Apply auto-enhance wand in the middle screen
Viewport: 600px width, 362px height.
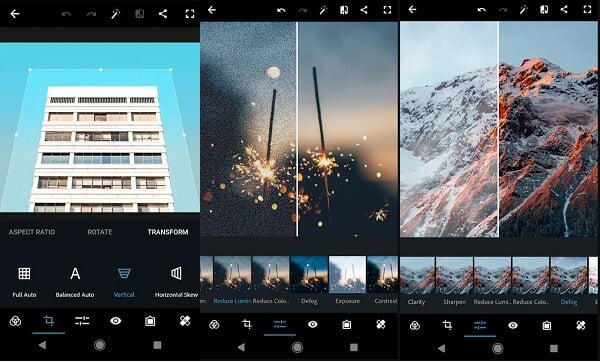(x=323, y=10)
